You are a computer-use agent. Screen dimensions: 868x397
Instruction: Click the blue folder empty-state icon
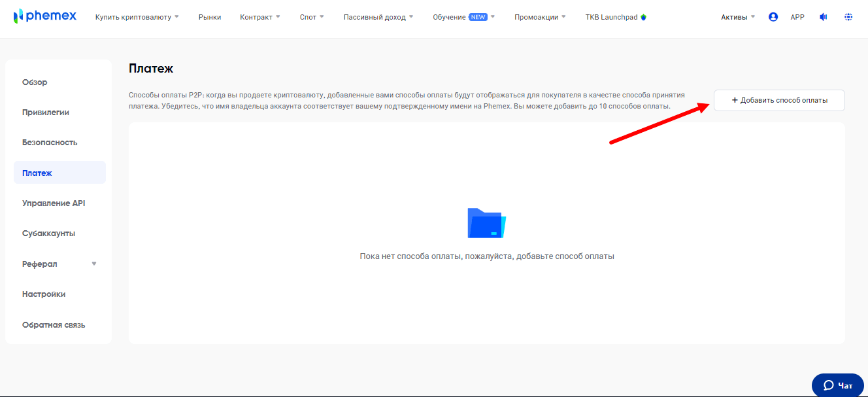pos(486,223)
